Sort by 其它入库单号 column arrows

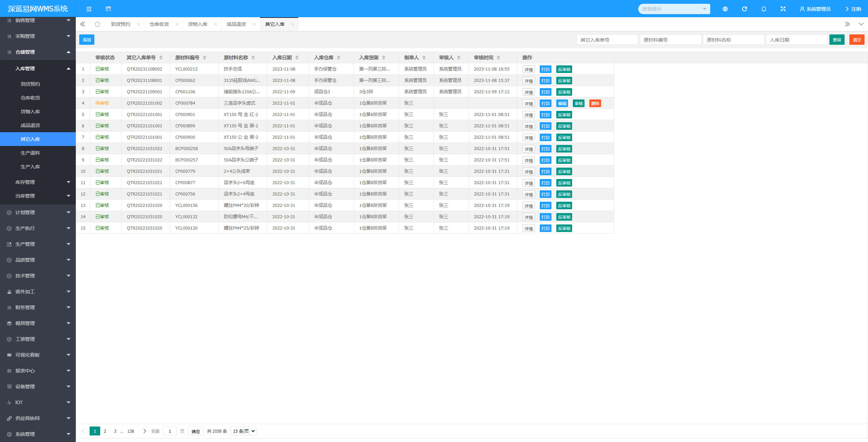coord(161,57)
